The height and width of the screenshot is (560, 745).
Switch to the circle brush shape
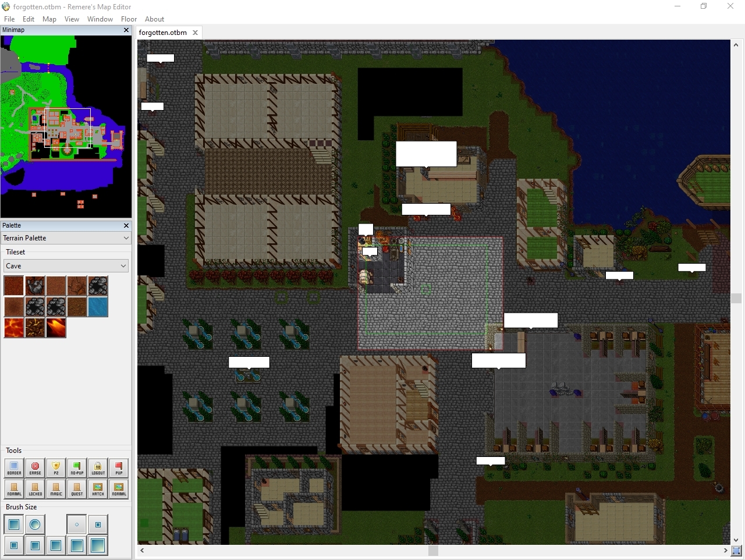(x=35, y=524)
